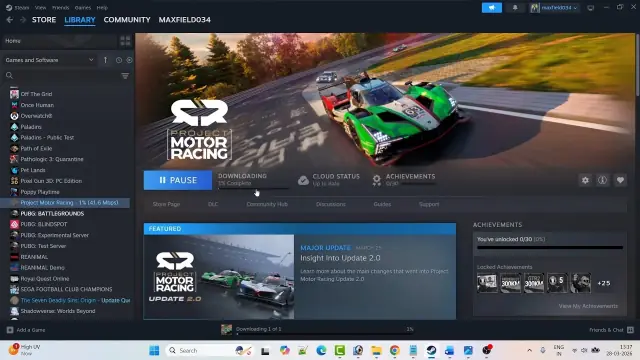Open the game settings gear icon
The image size is (640, 360).
pyautogui.click(x=585, y=180)
